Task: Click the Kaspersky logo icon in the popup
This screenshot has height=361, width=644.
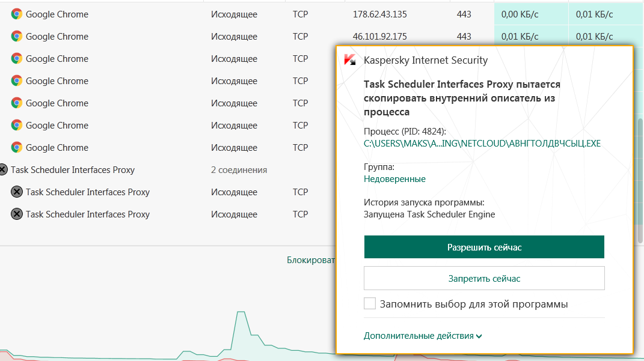Action: [x=349, y=60]
